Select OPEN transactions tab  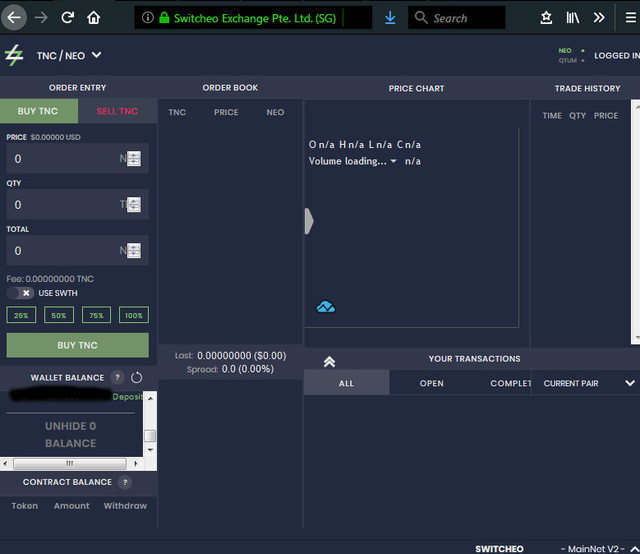[x=431, y=383]
